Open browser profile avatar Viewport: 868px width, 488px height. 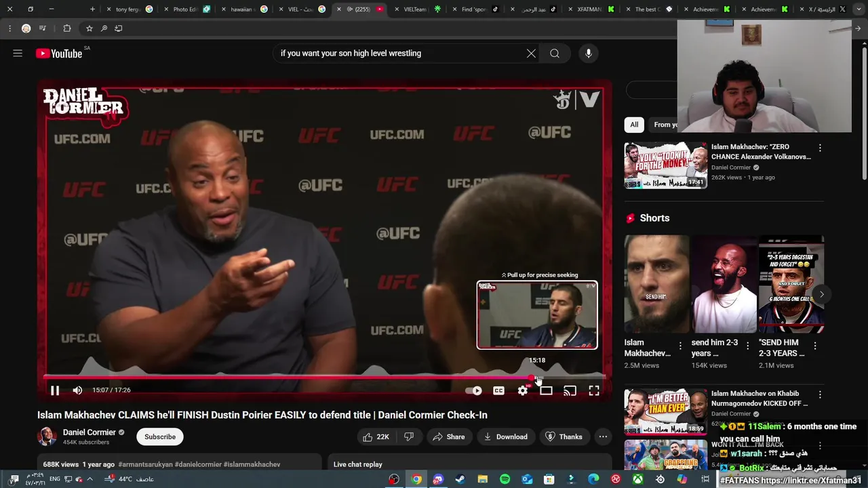26,28
